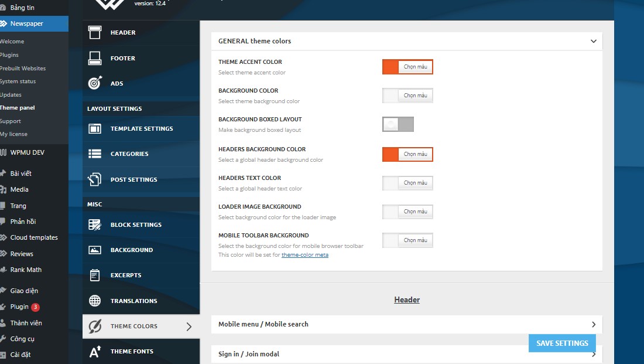Open Post Settings tab
This screenshot has width=644, height=364.
[141, 179]
